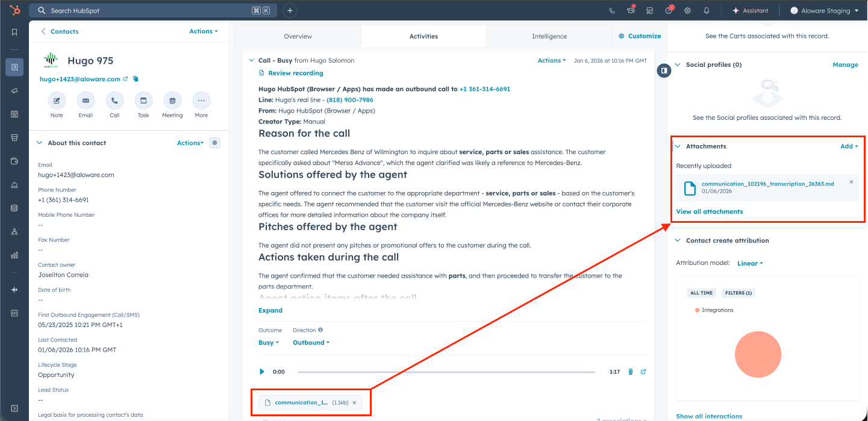The height and width of the screenshot is (421, 868).
Task: Collapse the Contact create attribution section
Action: (x=678, y=240)
